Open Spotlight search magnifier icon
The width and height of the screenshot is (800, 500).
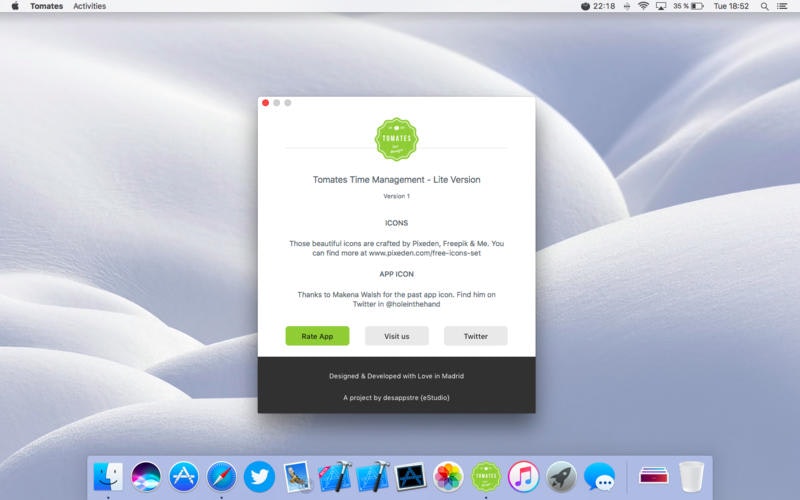[x=764, y=6]
